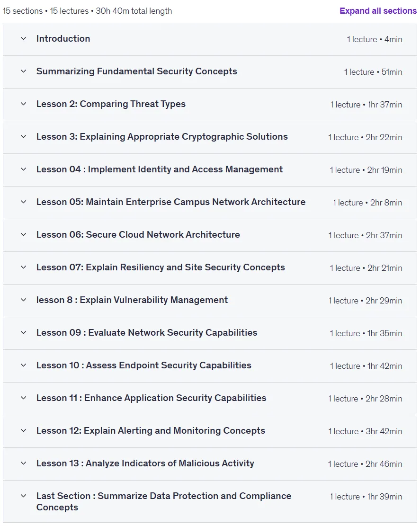Expand all sections link

pos(378,11)
